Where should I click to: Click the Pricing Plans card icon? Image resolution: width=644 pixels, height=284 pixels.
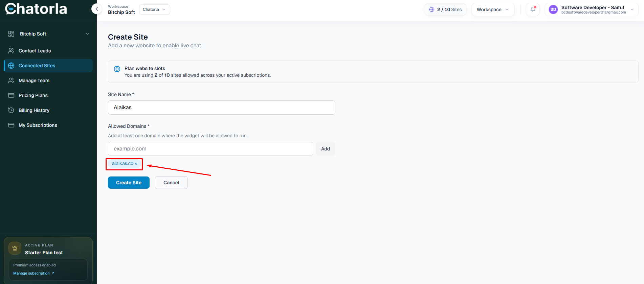pos(11,95)
